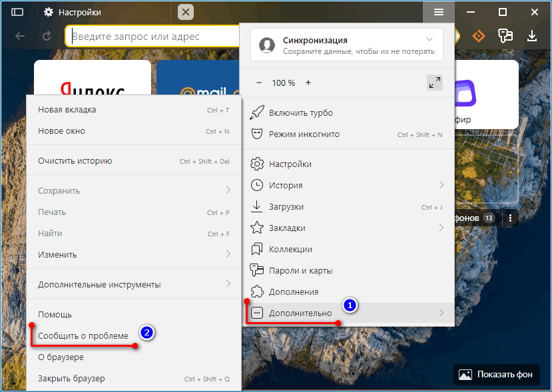The height and width of the screenshot is (392, 552).
Task: Click the Incognito mode mask icon
Action: click(257, 134)
